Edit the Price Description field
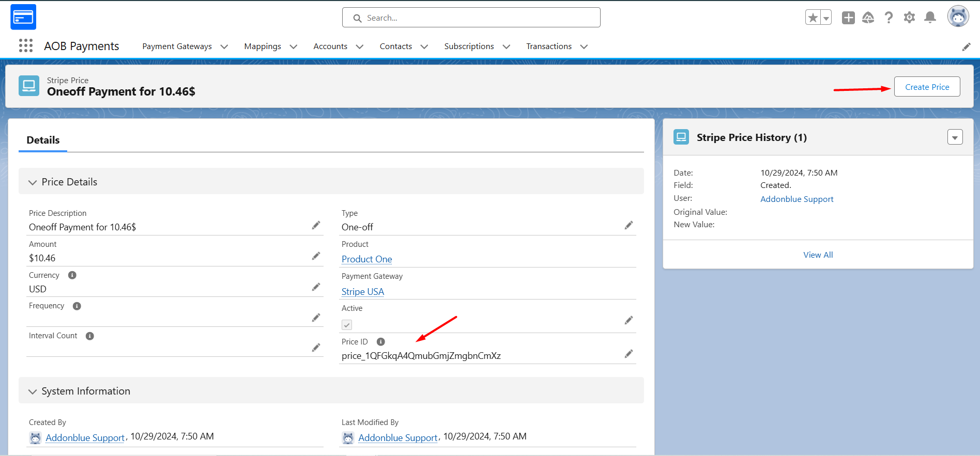The width and height of the screenshot is (980, 456). pyautogui.click(x=316, y=225)
